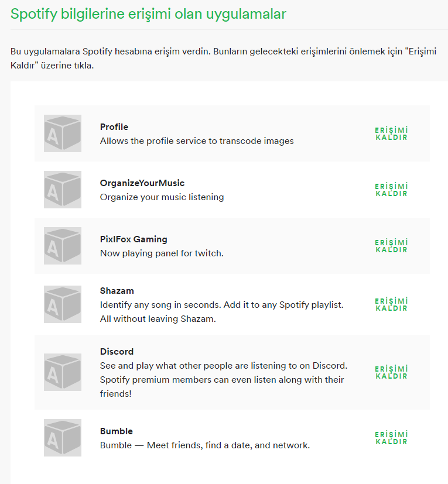Click the Shazam app placeholder icon
The width and height of the screenshot is (448, 484).
point(63,304)
